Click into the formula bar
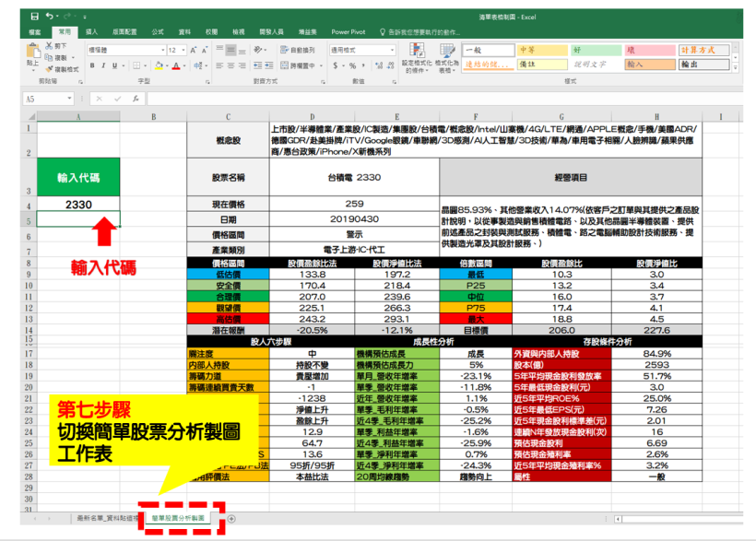 (444, 99)
